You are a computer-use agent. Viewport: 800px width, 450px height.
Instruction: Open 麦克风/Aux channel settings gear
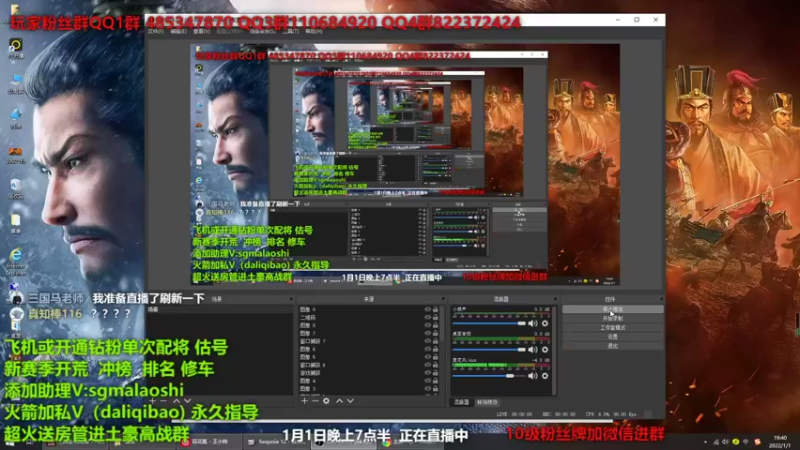coord(545,376)
